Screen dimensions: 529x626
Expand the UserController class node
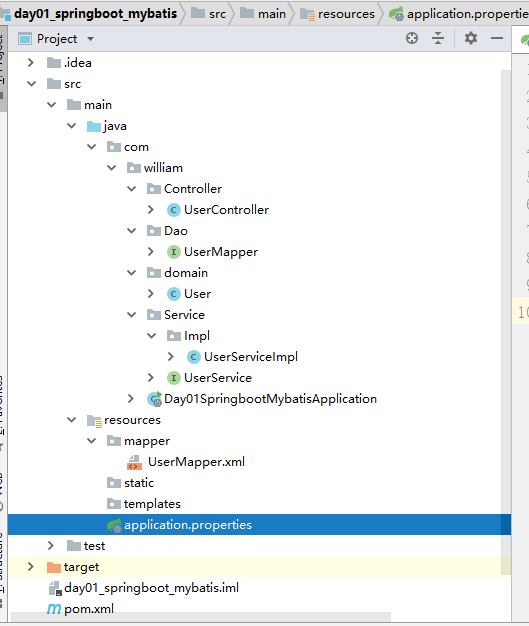(x=151, y=210)
